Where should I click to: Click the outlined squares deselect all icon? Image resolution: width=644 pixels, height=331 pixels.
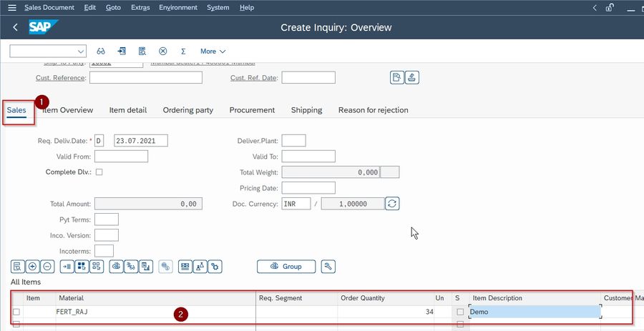tap(97, 267)
